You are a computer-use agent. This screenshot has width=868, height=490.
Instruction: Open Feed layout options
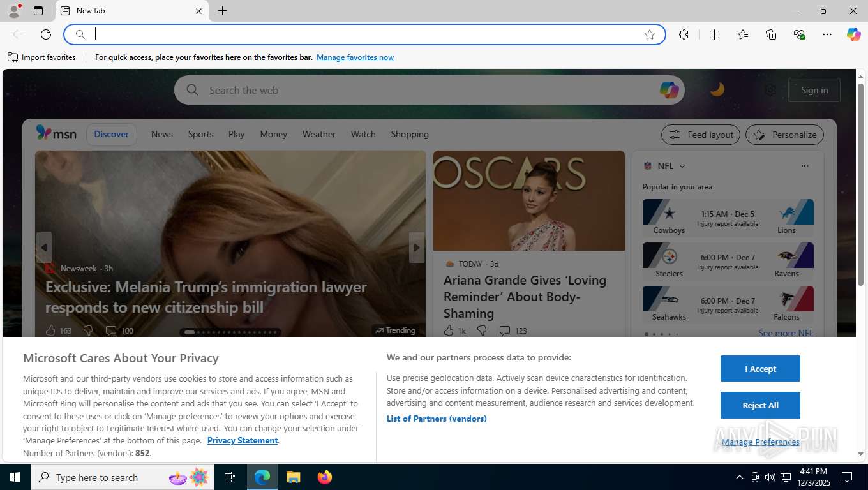tap(701, 135)
